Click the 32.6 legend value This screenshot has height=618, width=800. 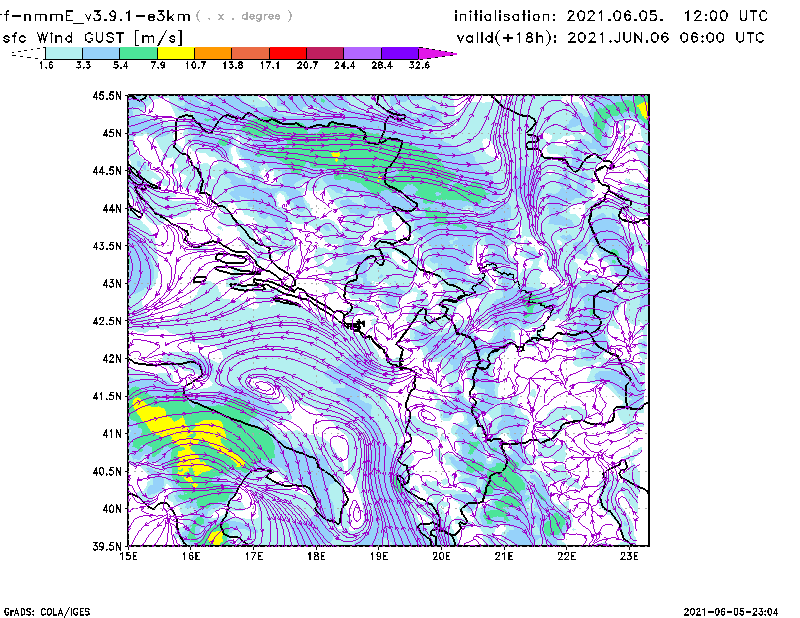click(419, 65)
